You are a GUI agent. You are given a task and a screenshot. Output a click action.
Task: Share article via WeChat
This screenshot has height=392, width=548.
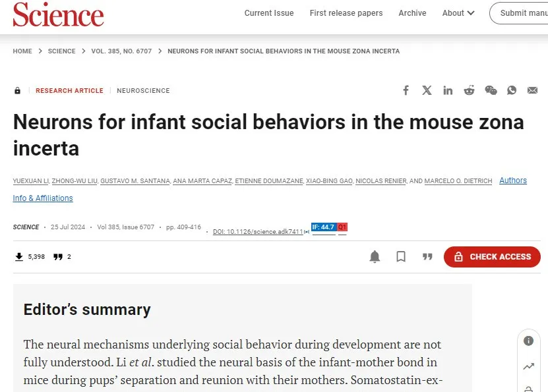491,90
